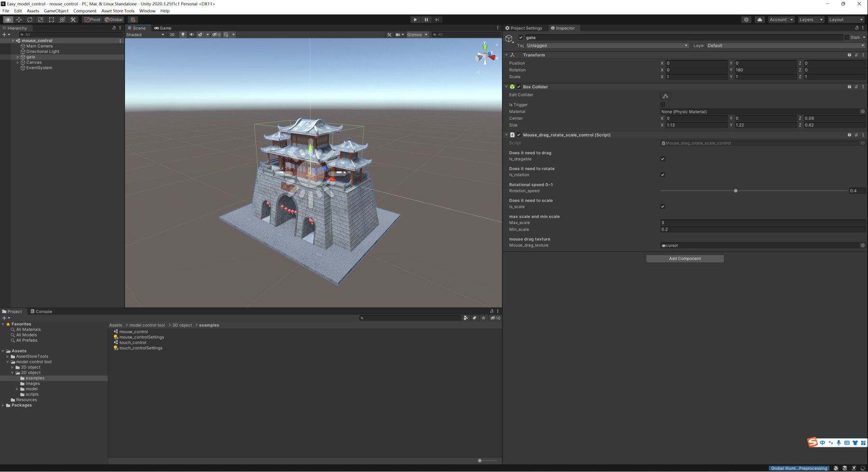Uncheck the Is_dragable checkbox
Viewport: 868px width, 472px height.
click(x=663, y=159)
